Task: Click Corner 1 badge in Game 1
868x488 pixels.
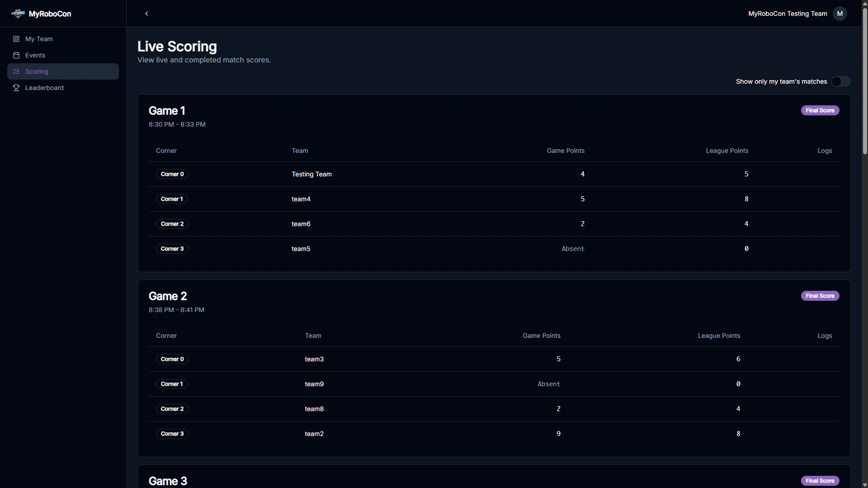Action: tap(172, 199)
